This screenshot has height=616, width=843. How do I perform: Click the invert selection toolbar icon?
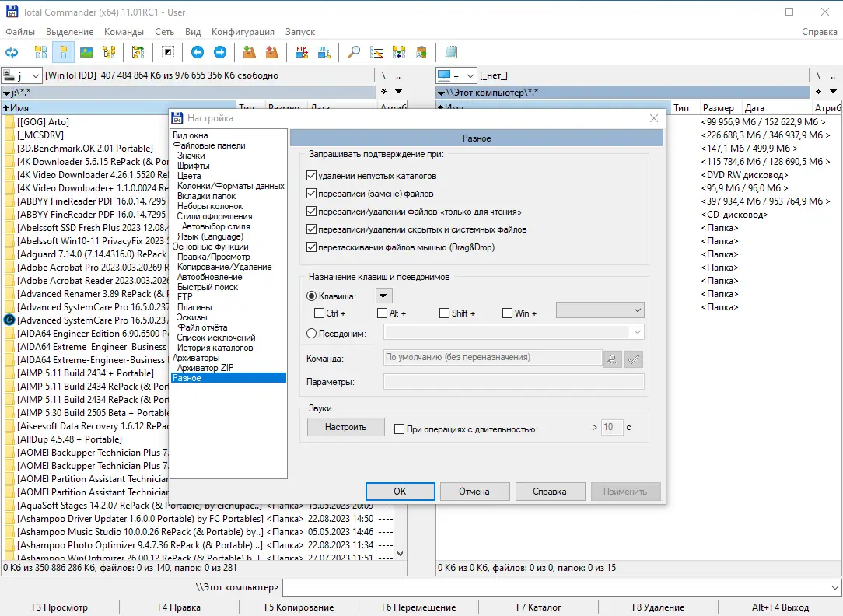168,52
